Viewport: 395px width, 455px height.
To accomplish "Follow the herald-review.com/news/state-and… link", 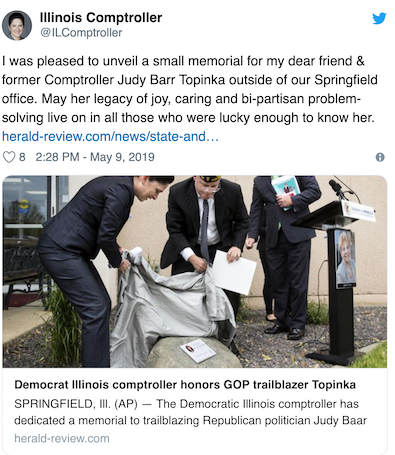I will click(x=110, y=137).
